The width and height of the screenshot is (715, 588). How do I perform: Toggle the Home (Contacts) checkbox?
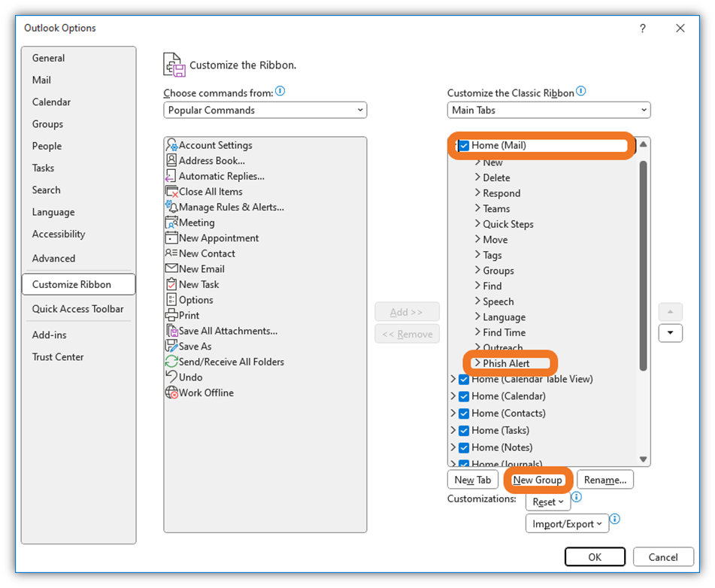click(464, 414)
